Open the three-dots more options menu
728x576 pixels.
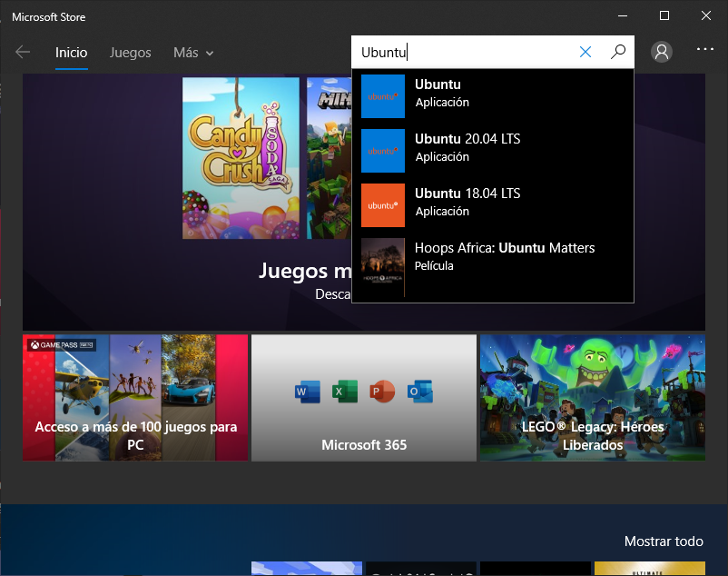pyautogui.click(x=705, y=49)
